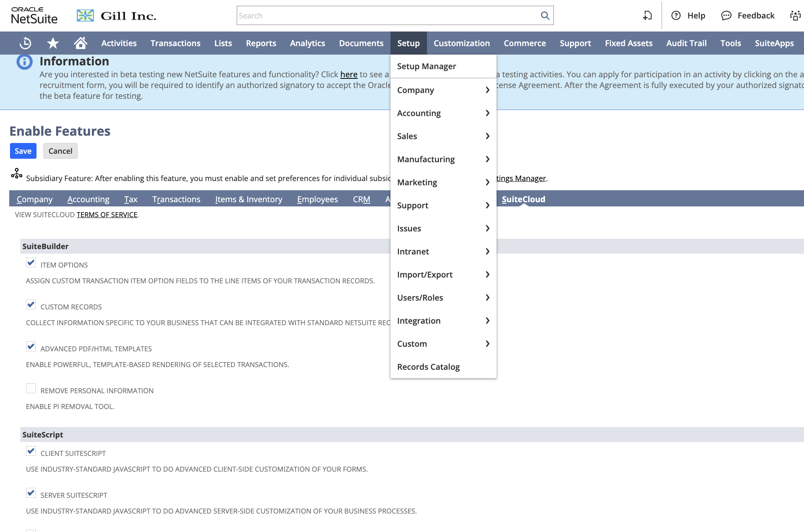Uncheck the ITEM OPTIONS checkbox
804x532 pixels.
[31, 263]
